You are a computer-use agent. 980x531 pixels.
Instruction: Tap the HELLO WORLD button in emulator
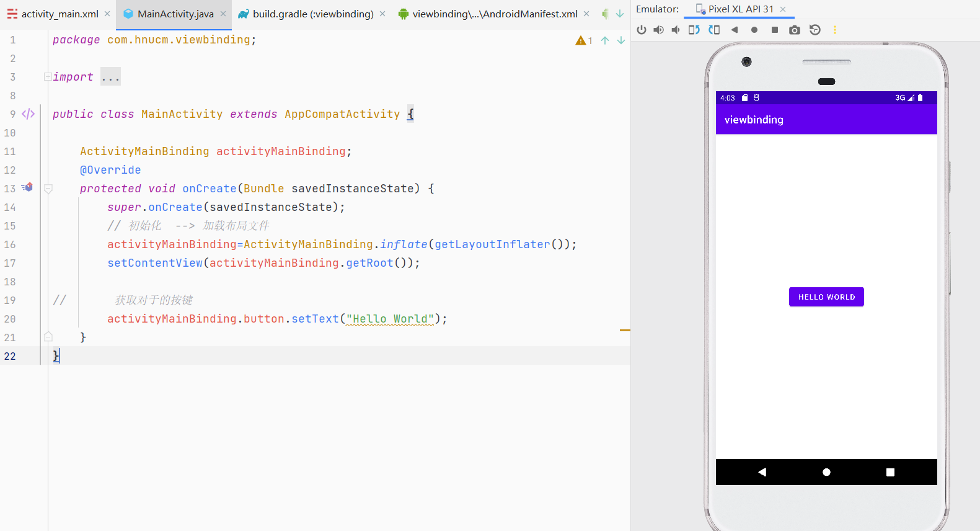[x=826, y=297]
